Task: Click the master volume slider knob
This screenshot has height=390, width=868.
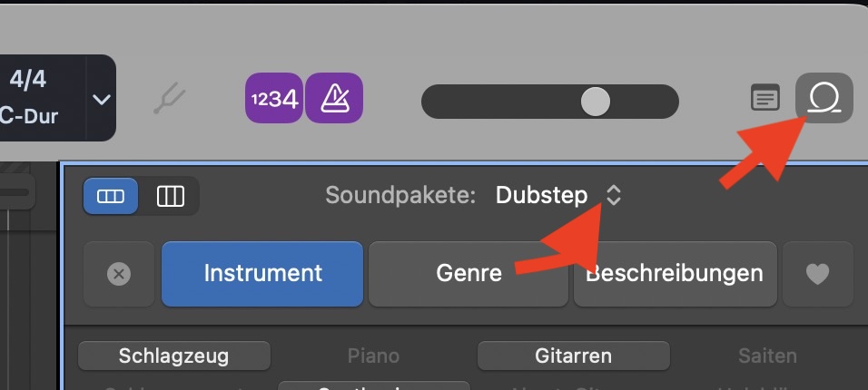Action: pos(595,102)
